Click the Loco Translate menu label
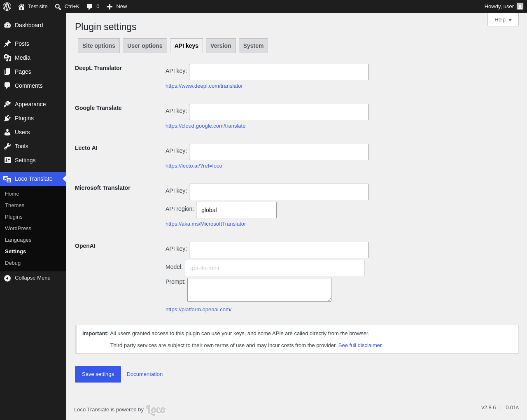The height and width of the screenshot is (420, 527). pos(34,179)
